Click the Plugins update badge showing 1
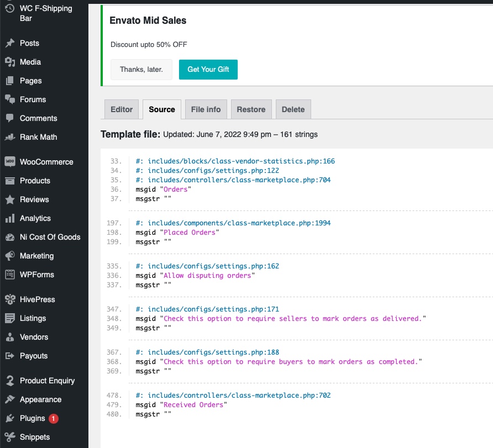Screen dimensions: 493x448 (54, 419)
